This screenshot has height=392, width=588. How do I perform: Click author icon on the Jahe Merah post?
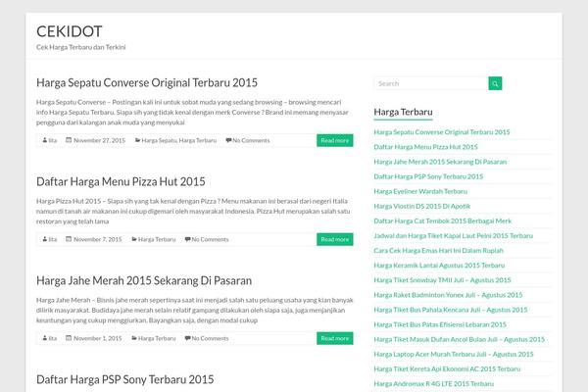45,338
